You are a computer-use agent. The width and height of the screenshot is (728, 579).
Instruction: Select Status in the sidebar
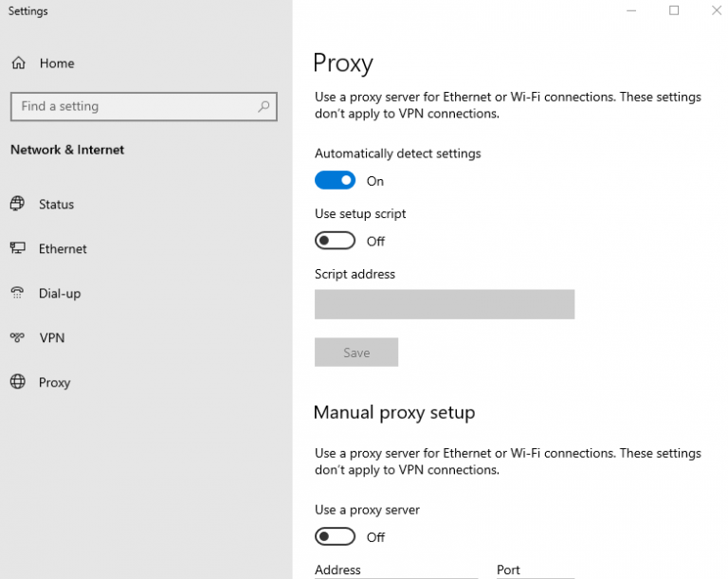click(x=56, y=205)
